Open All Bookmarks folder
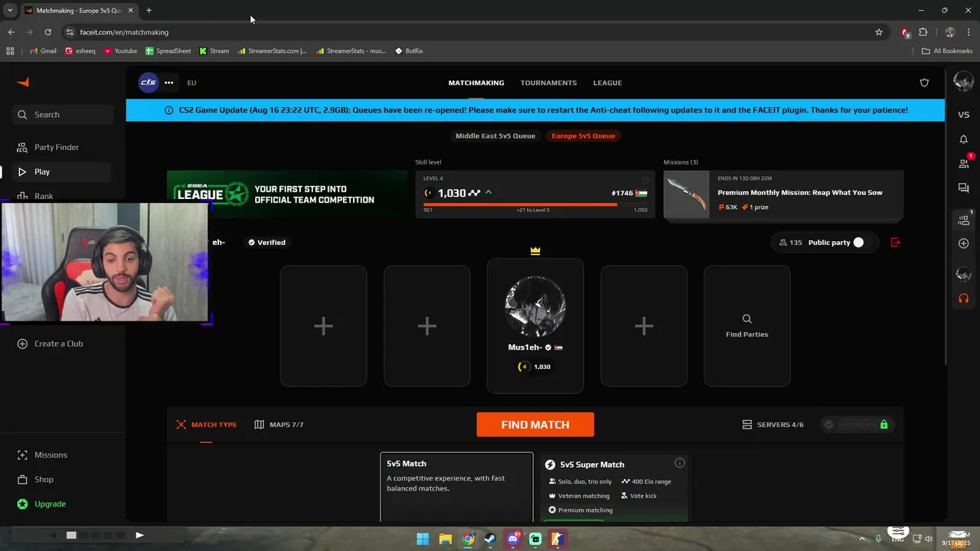The image size is (980, 551). (946, 51)
